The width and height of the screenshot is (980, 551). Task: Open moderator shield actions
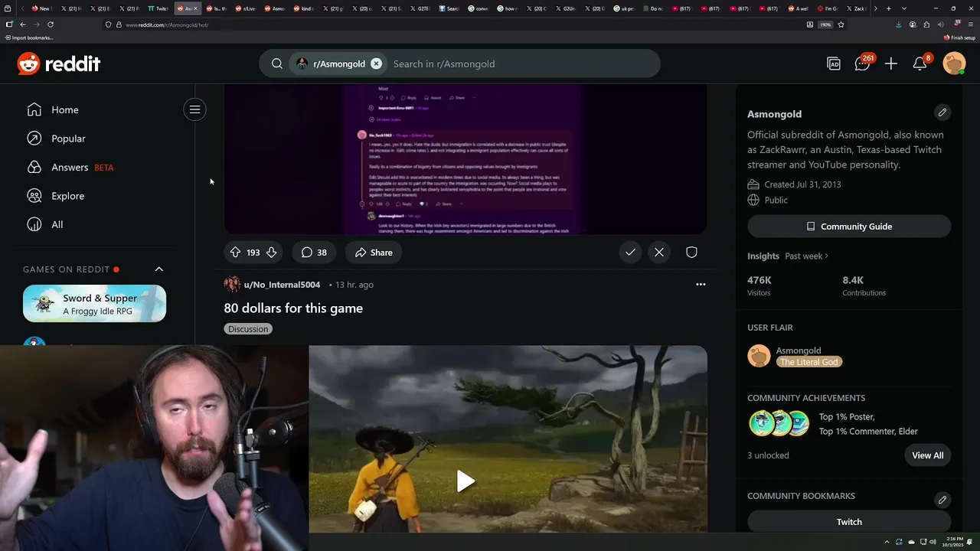(x=691, y=252)
